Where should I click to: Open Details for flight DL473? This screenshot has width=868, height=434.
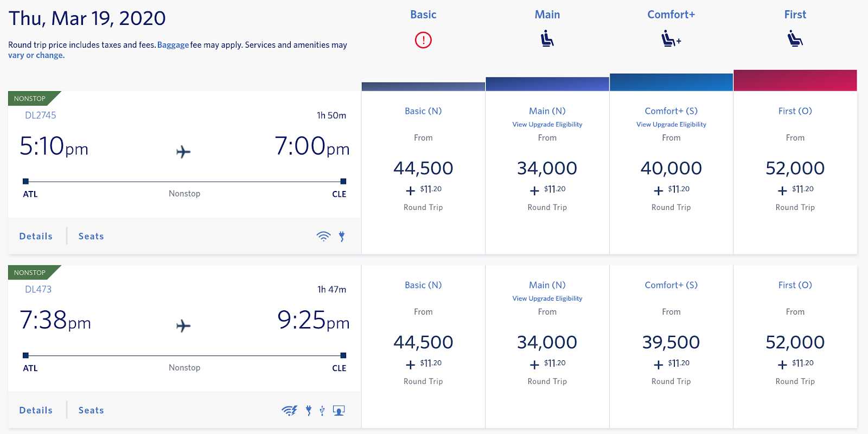point(36,410)
